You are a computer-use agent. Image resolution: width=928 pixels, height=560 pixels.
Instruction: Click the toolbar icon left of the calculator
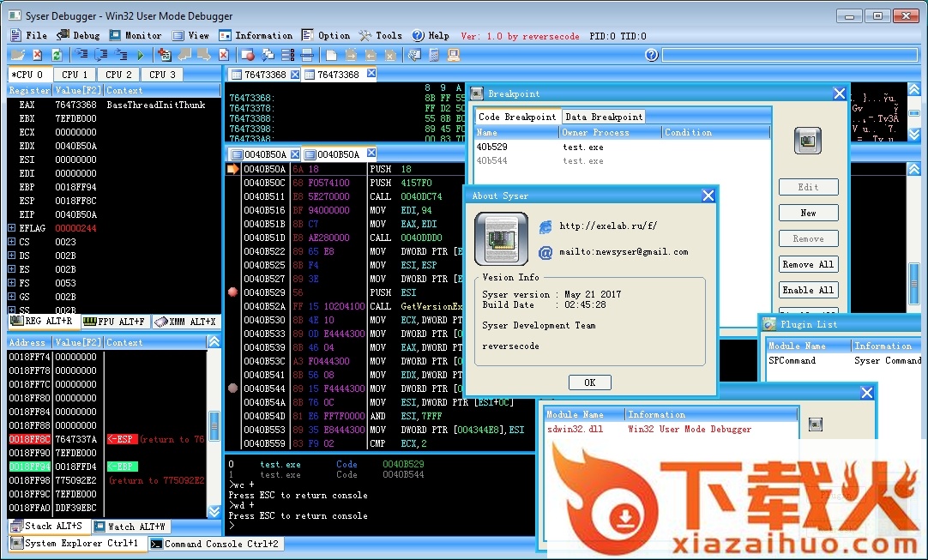414,55
